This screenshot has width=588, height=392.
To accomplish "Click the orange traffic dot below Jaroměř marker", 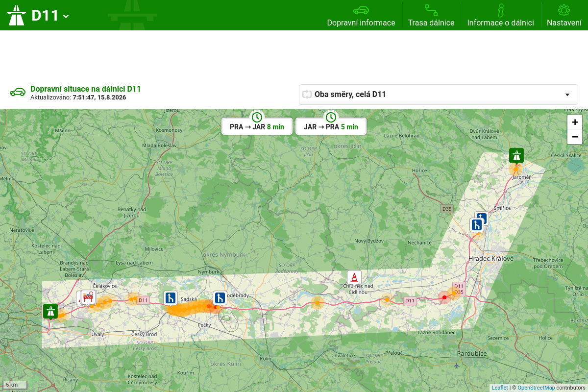I will tap(515, 170).
